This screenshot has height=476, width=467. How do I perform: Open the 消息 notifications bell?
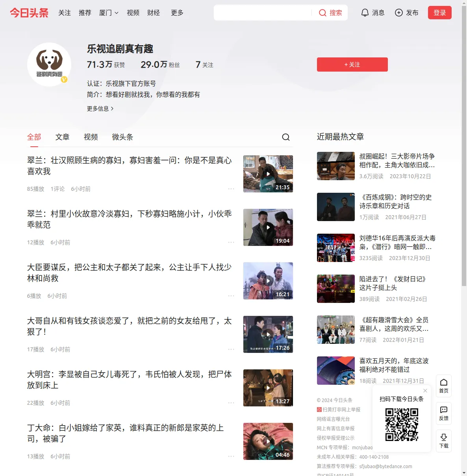(x=372, y=13)
